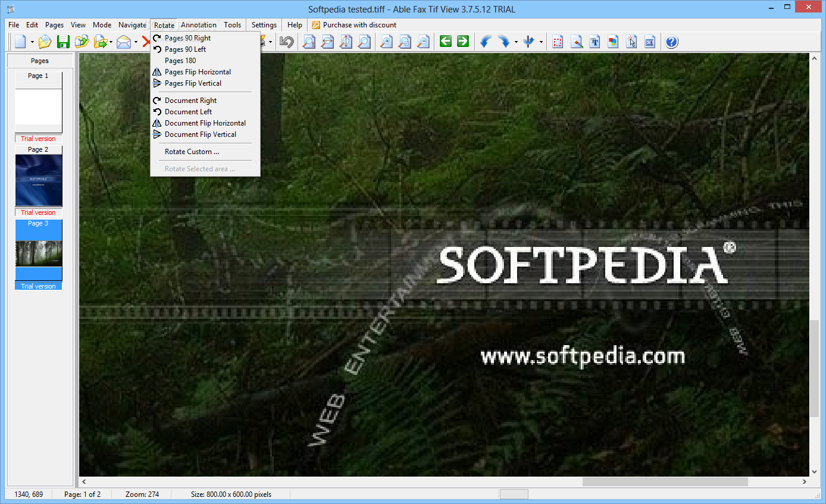The image size is (826, 504).
Task: Expand the dropdown arrow beside rotate-right icon
Action: [516, 42]
